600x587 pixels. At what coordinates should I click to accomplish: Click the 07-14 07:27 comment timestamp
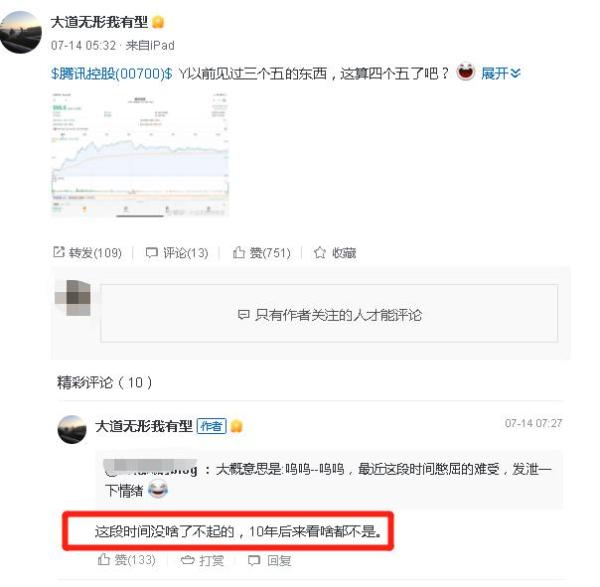(533, 423)
